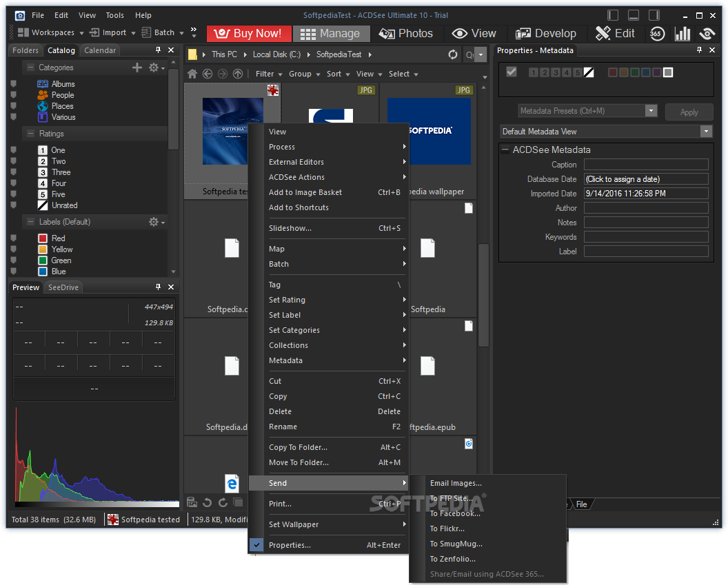Click the Places globe icon
Image resolution: width=728 pixels, height=585 pixels.
point(43,106)
